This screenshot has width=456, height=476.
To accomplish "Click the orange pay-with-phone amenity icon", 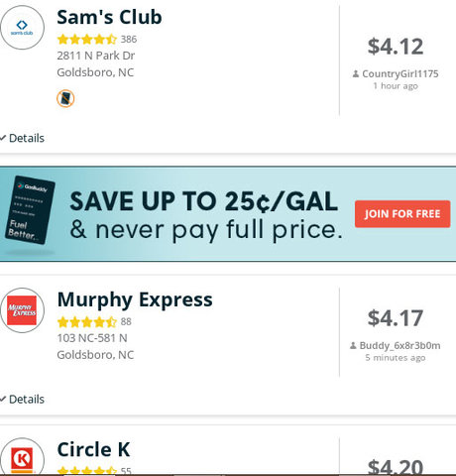I will pyautogui.click(x=65, y=98).
